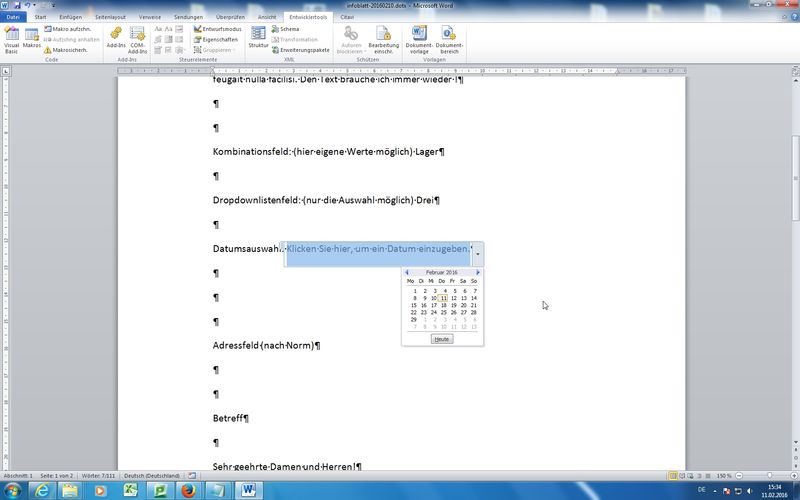Switch to the Start tab
The width and height of the screenshot is (800, 500).
pyautogui.click(x=40, y=17)
